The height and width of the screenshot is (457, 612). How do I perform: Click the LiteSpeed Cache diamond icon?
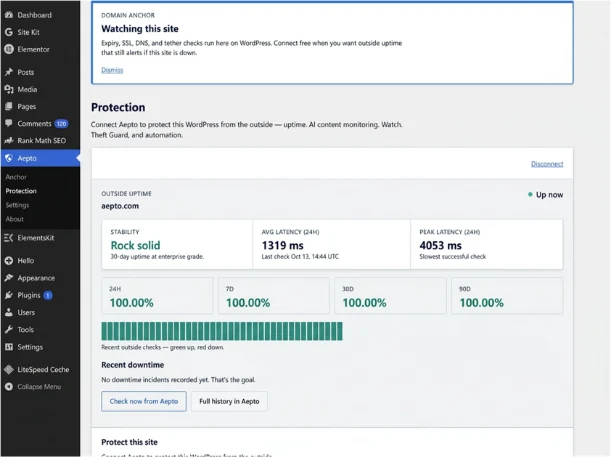pos(9,369)
